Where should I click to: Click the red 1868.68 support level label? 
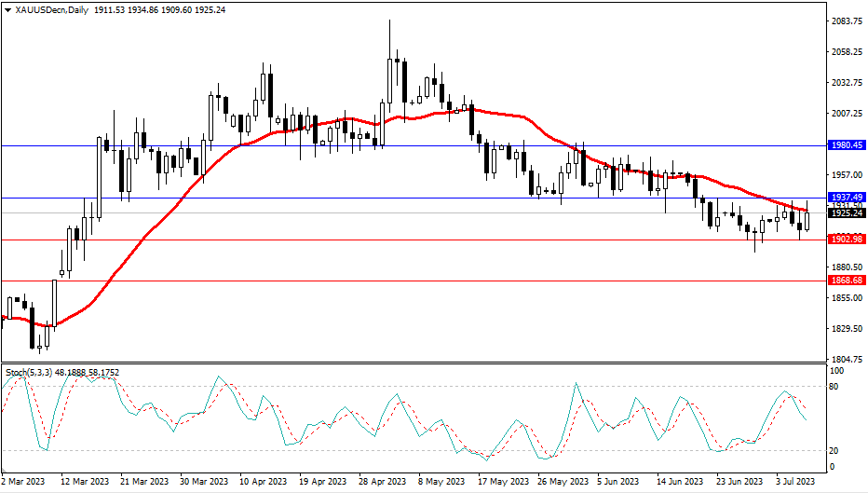coord(846,281)
